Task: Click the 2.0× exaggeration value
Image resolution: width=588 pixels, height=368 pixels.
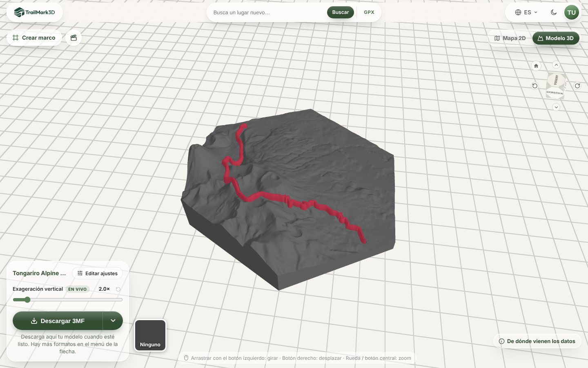Action: tap(104, 289)
